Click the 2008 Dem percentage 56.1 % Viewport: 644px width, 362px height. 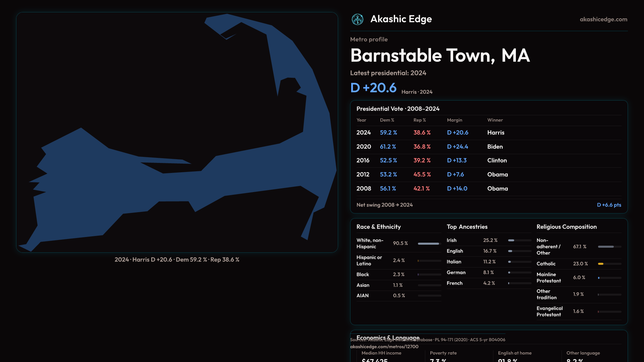tap(388, 189)
